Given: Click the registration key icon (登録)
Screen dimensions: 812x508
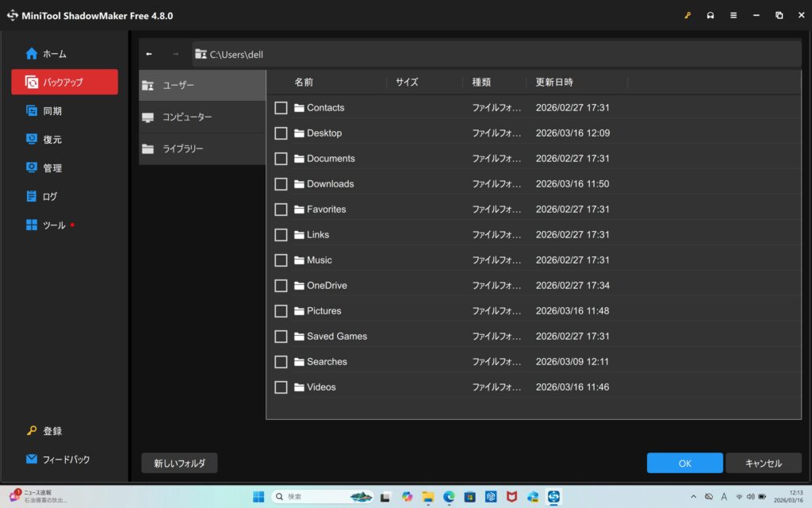Looking at the screenshot, I should 32,431.
